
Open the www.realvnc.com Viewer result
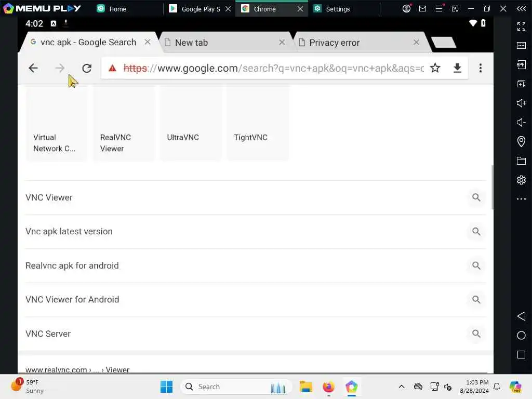(x=77, y=369)
